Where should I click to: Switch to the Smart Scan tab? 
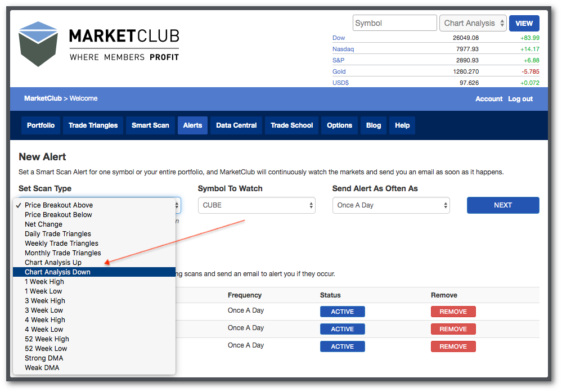[x=150, y=125]
